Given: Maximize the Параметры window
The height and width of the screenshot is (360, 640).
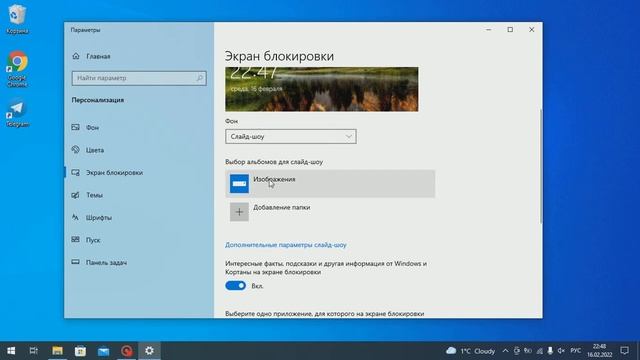Looking at the screenshot, I should [510, 30].
